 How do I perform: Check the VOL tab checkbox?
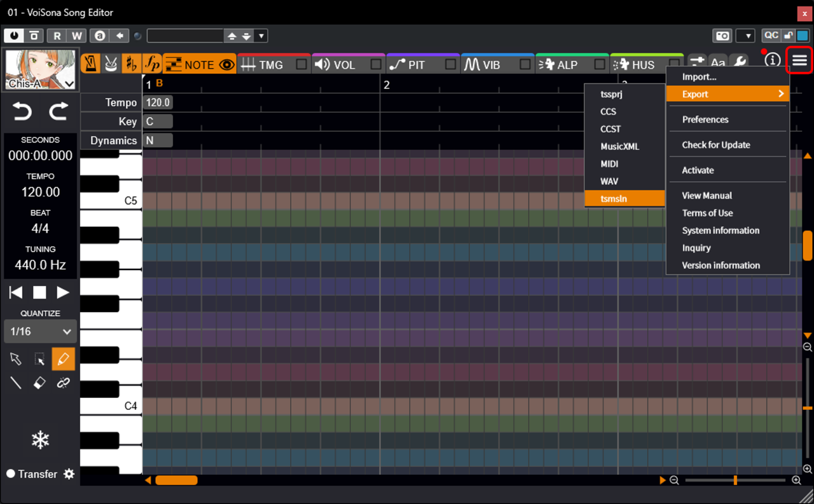coord(376,64)
